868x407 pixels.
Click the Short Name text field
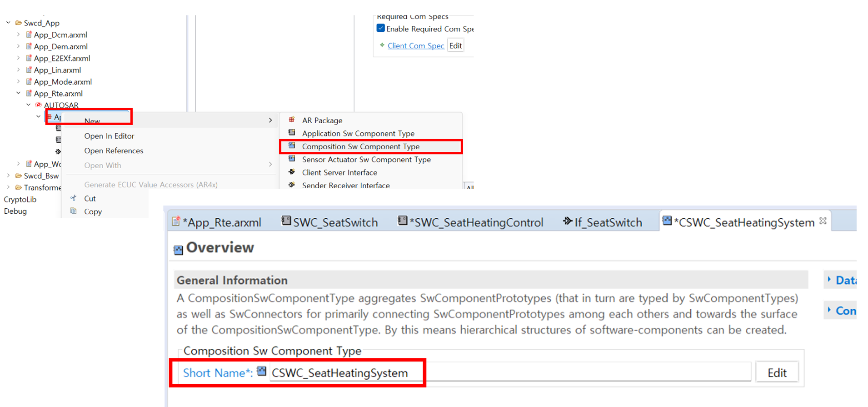coord(509,373)
